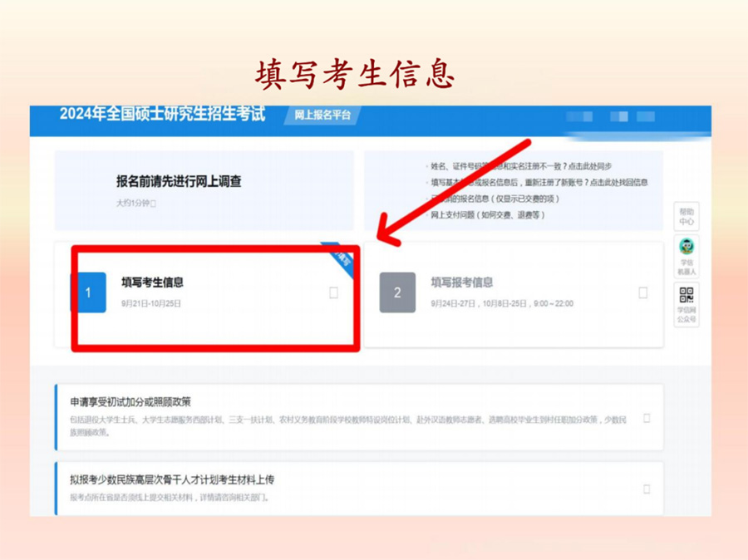Select the 填写考生信息 step title
748x560 pixels.
point(152,282)
